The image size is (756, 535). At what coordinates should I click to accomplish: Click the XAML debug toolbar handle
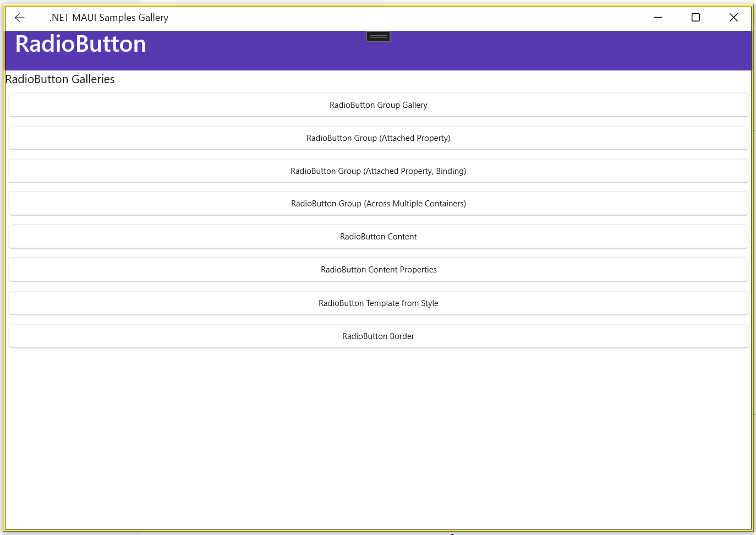[378, 36]
